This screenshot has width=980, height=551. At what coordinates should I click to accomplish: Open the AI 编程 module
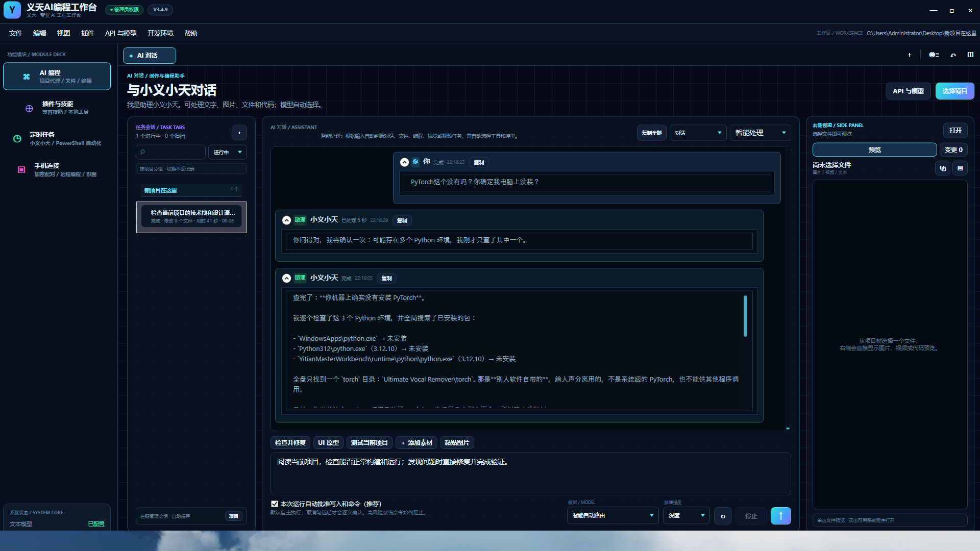pos(57,77)
